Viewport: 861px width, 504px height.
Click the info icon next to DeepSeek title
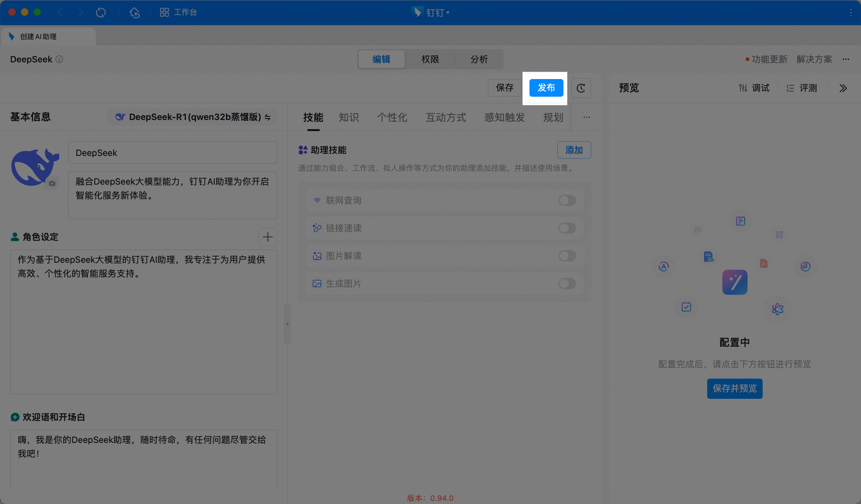click(x=60, y=59)
